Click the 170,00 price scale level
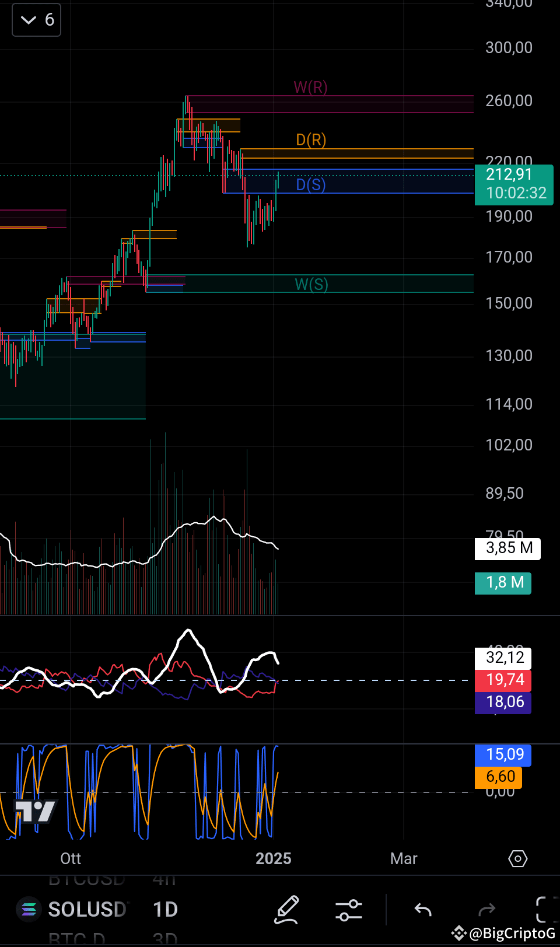The height and width of the screenshot is (947, 560). pyautogui.click(x=509, y=257)
